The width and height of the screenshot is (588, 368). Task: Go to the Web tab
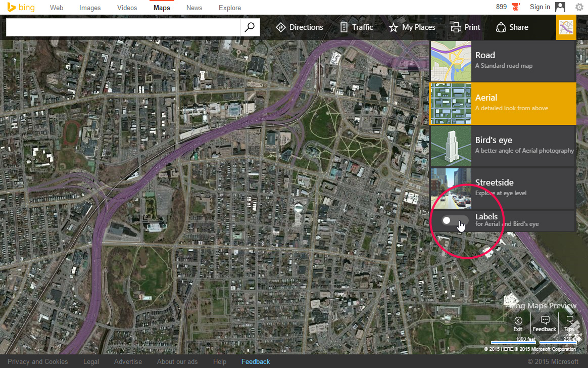coord(57,8)
